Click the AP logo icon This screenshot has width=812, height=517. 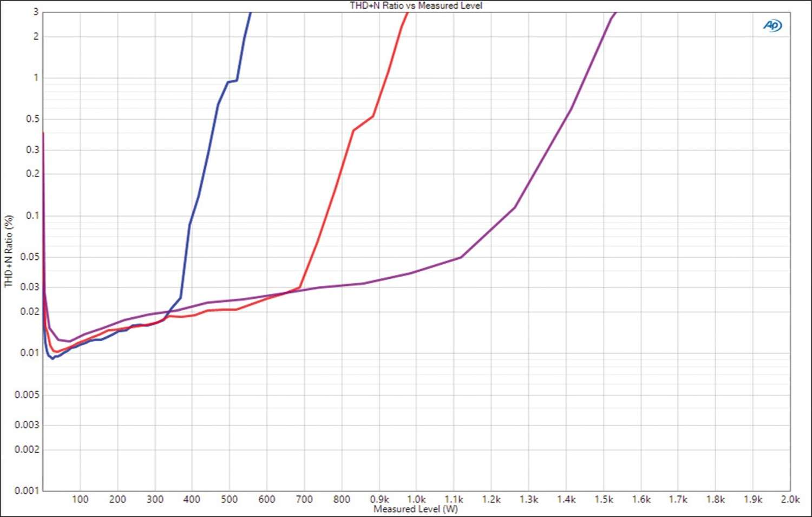pyautogui.click(x=772, y=25)
